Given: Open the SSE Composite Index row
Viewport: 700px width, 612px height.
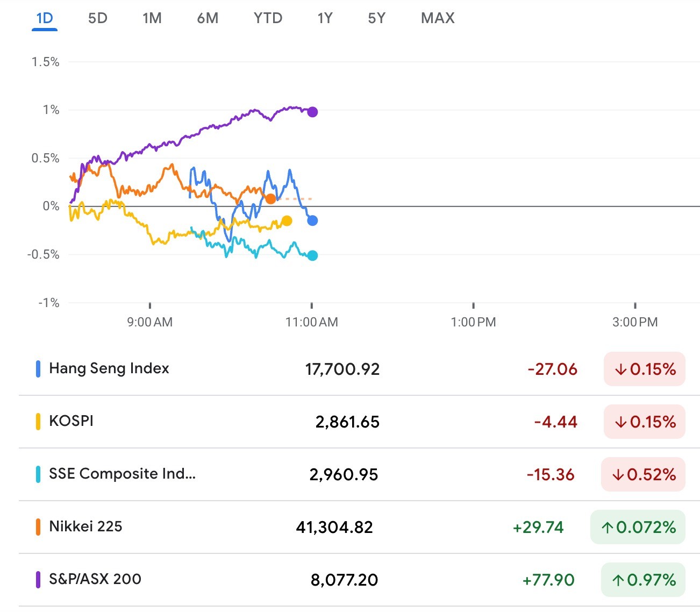Looking at the screenshot, I should tap(359, 474).
